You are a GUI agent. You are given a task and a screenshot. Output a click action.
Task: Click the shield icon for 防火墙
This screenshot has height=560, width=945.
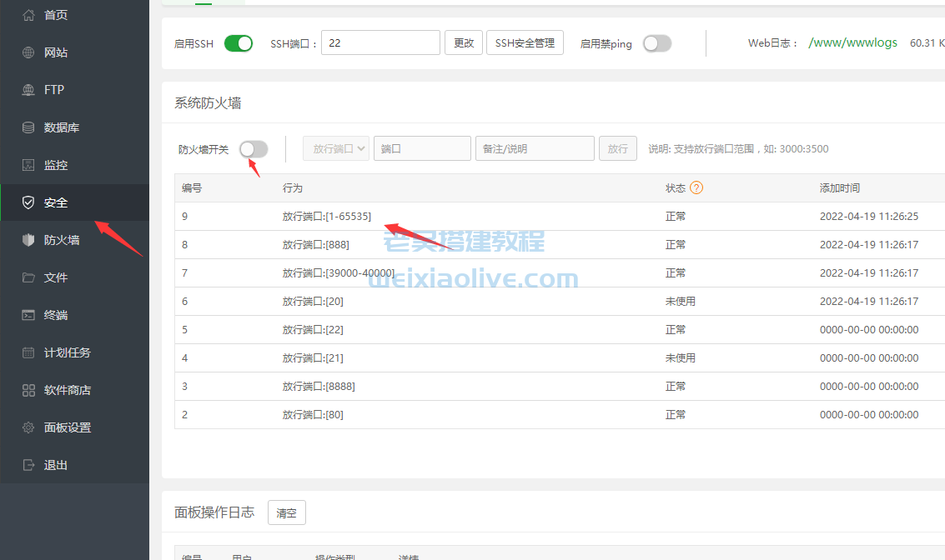click(x=28, y=240)
